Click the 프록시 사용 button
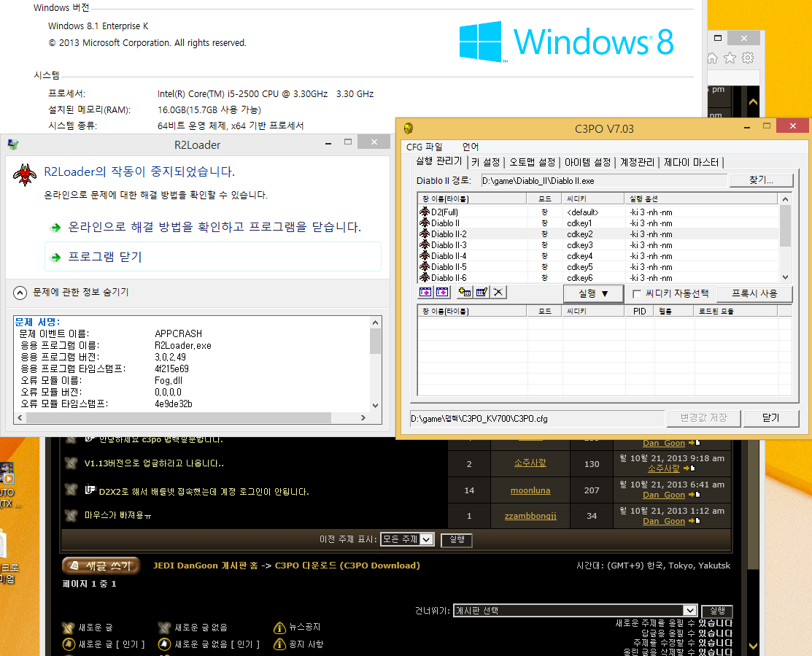The width and height of the screenshot is (812, 656). tap(754, 293)
